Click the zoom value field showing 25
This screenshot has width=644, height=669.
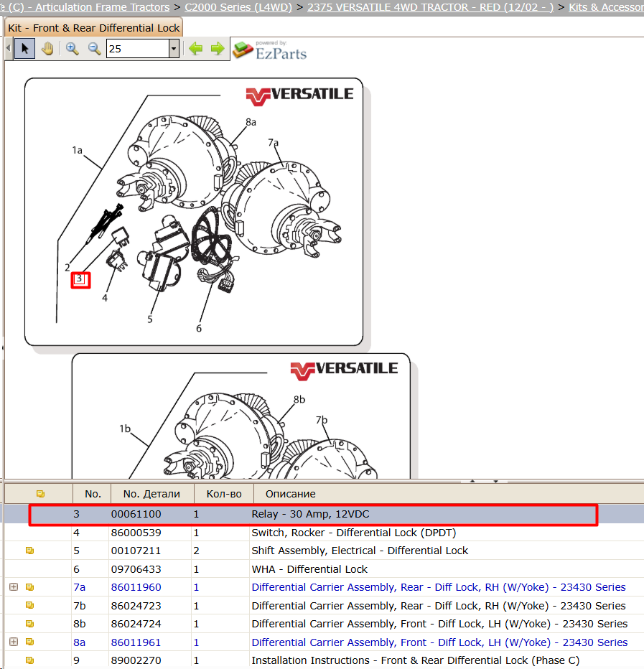137,49
